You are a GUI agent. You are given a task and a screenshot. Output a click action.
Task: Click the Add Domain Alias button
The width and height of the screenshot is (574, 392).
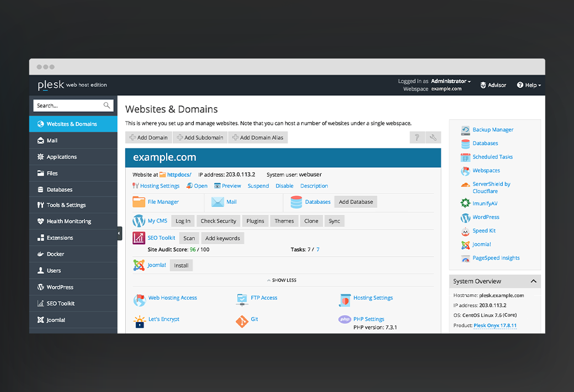pyautogui.click(x=258, y=137)
